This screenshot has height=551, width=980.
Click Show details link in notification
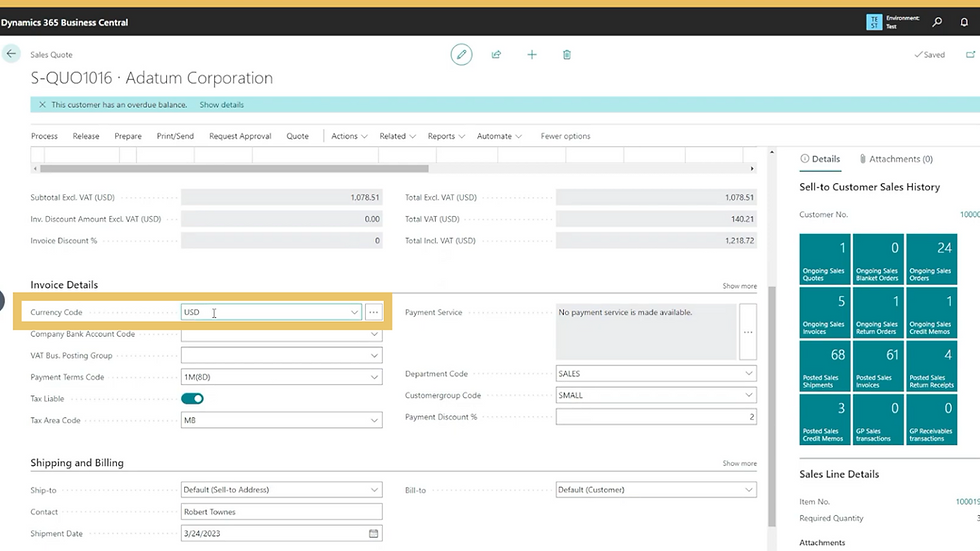(221, 105)
